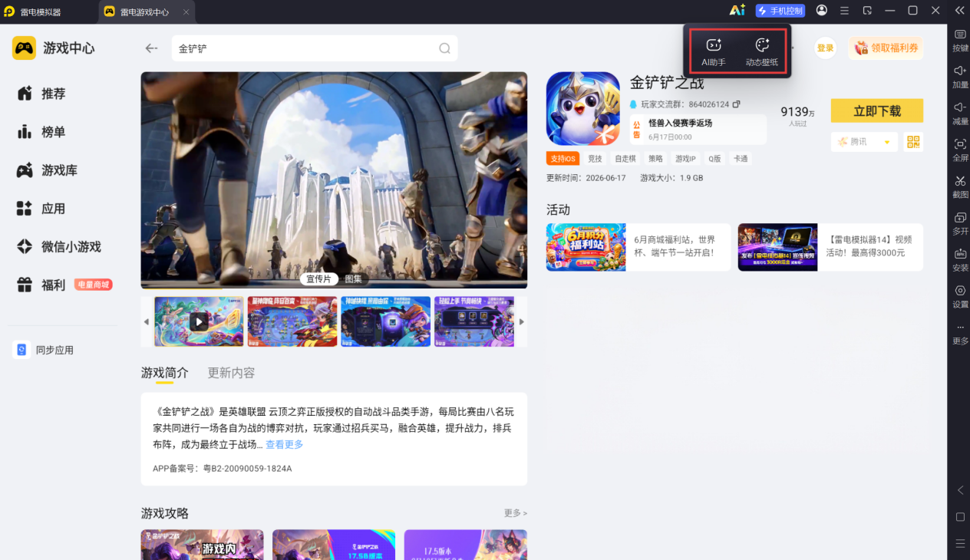Decrease volume with 减量
Screen dimensions: 970x560
(x=960, y=114)
